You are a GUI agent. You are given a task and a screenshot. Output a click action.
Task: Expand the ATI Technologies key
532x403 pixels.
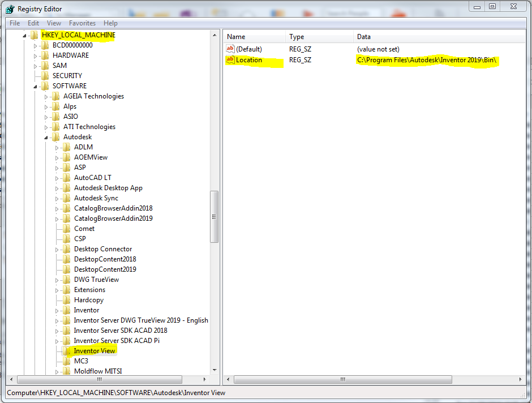pos(46,127)
